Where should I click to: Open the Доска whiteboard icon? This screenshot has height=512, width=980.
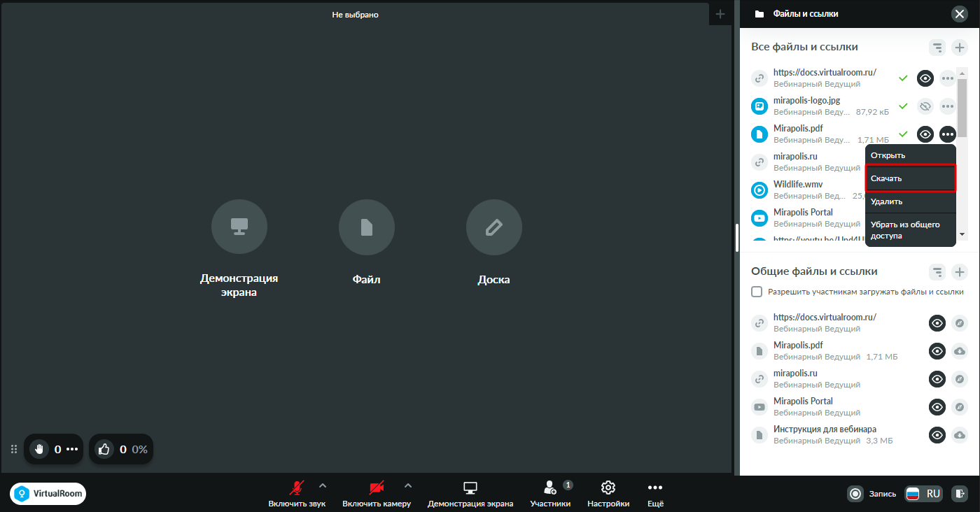tap(494, 227)
